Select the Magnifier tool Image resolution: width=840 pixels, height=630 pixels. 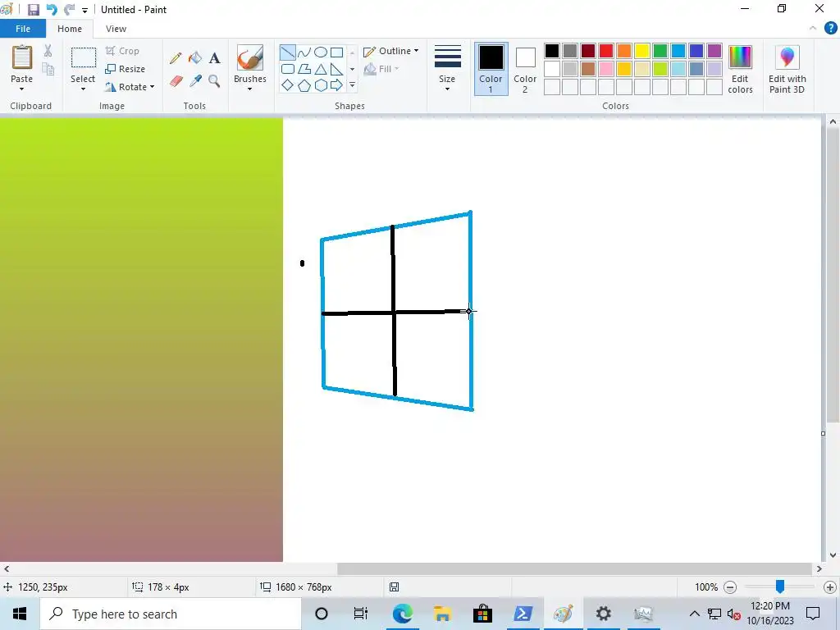[214, 81]
